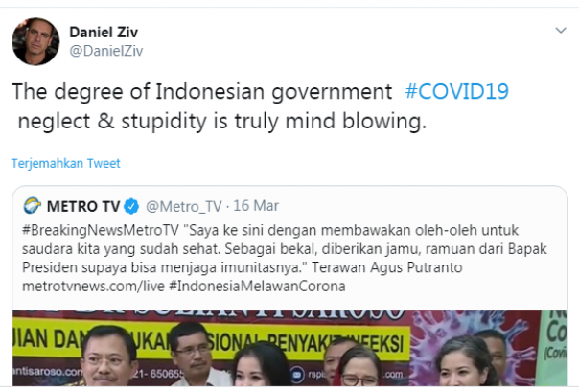Expand the tweet options chevron menu
Viewport: 579px width, 392px height.
561,31
